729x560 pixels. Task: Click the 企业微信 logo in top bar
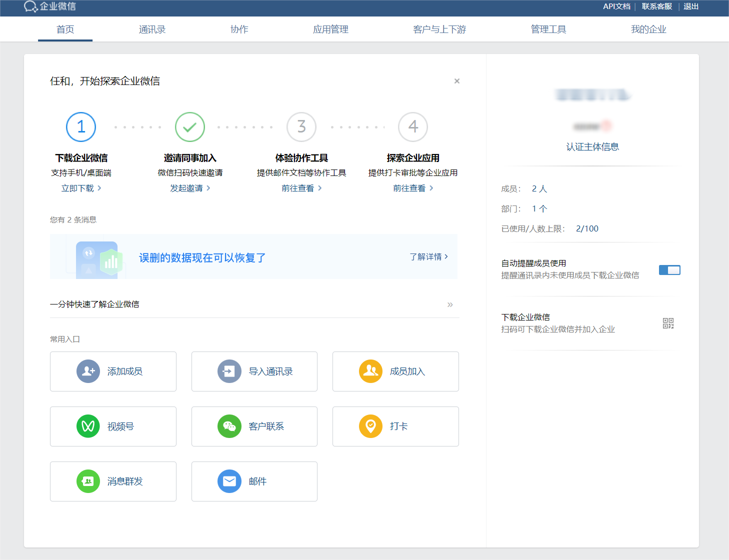click(x=49, y=7)
